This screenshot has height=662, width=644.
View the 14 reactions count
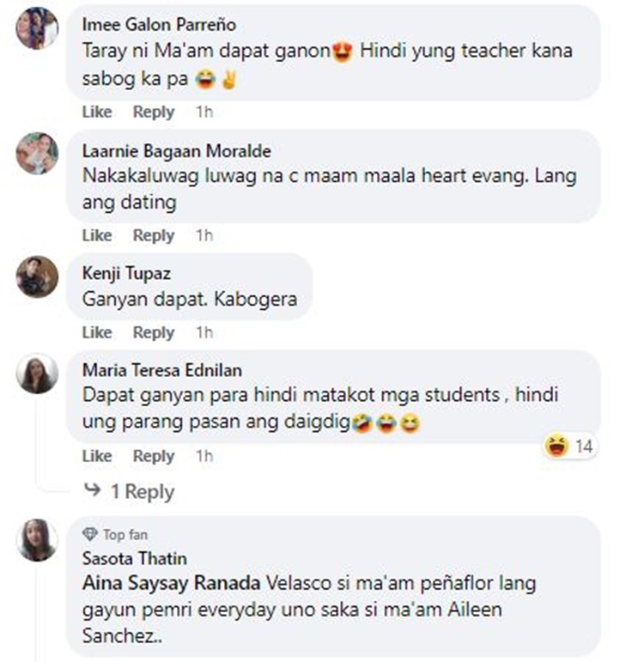pyautogui.click(x=584, y=446)
